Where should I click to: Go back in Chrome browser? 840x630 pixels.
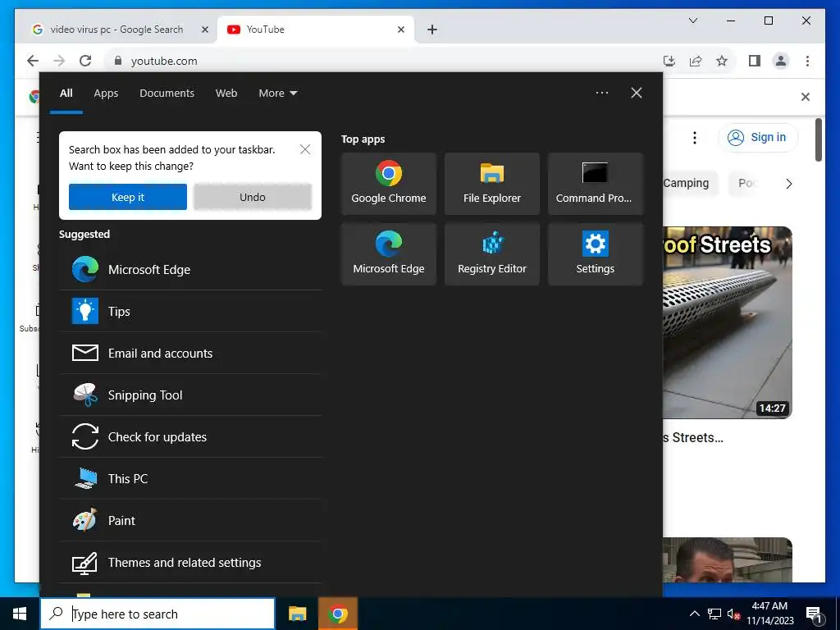click(x=33, y=61)
